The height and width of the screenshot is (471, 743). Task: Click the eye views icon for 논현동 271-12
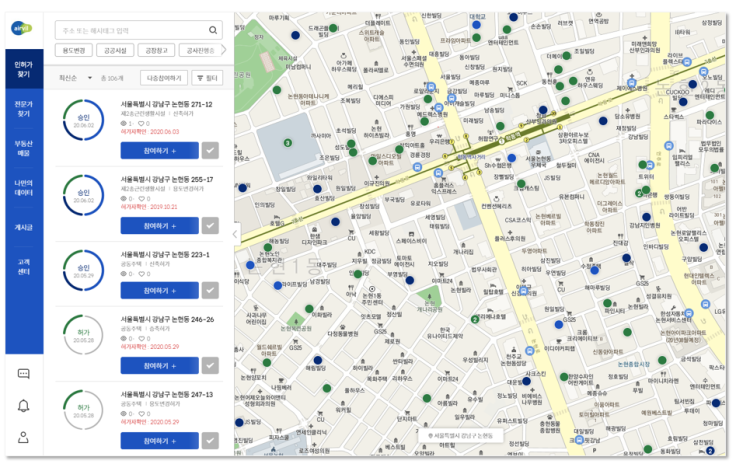click(x=124, y=123)
